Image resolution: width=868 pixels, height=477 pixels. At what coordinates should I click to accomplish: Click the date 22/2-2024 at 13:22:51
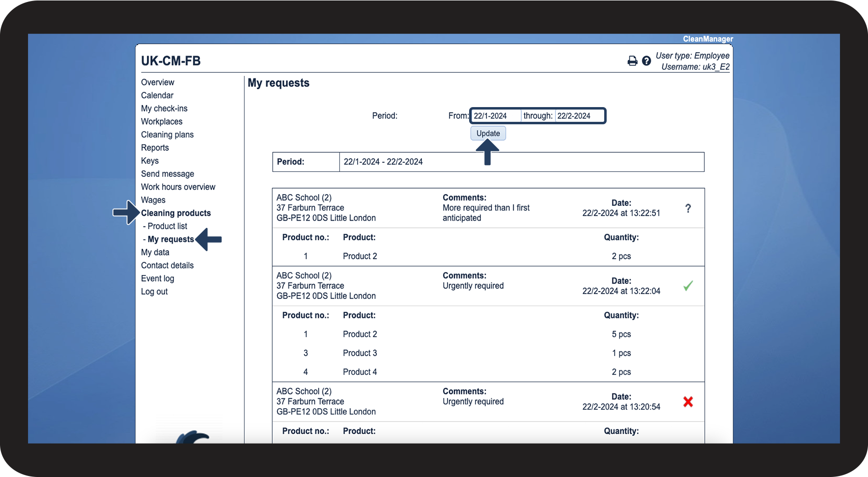click(x=621, y=213)
